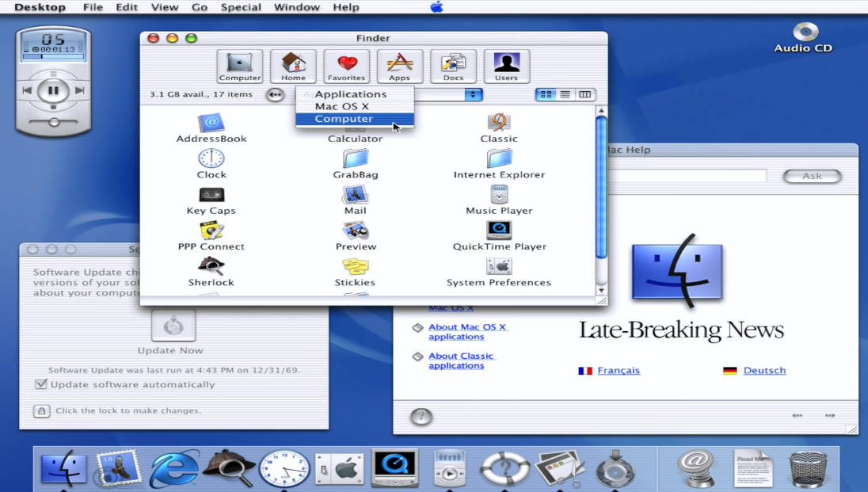Click the lock icon in Software Update
The height and width of the screenshot is (492, 868).
click(x=41, y=410)
